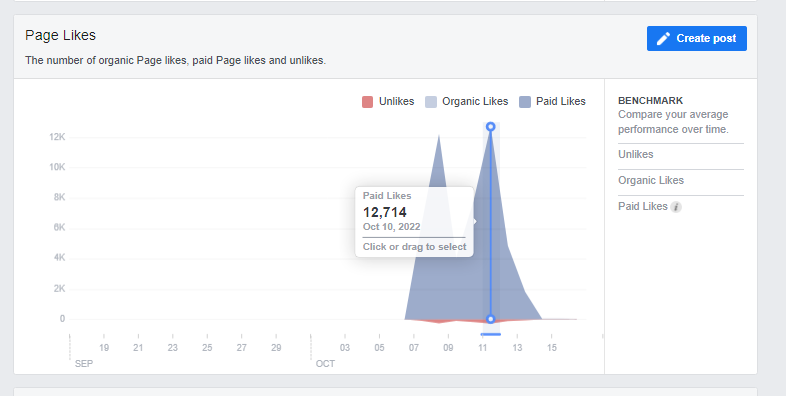Toggle the Paid Likes legend swatch
The width and height of the screenshot is (786, 396).
pos(525,102)
